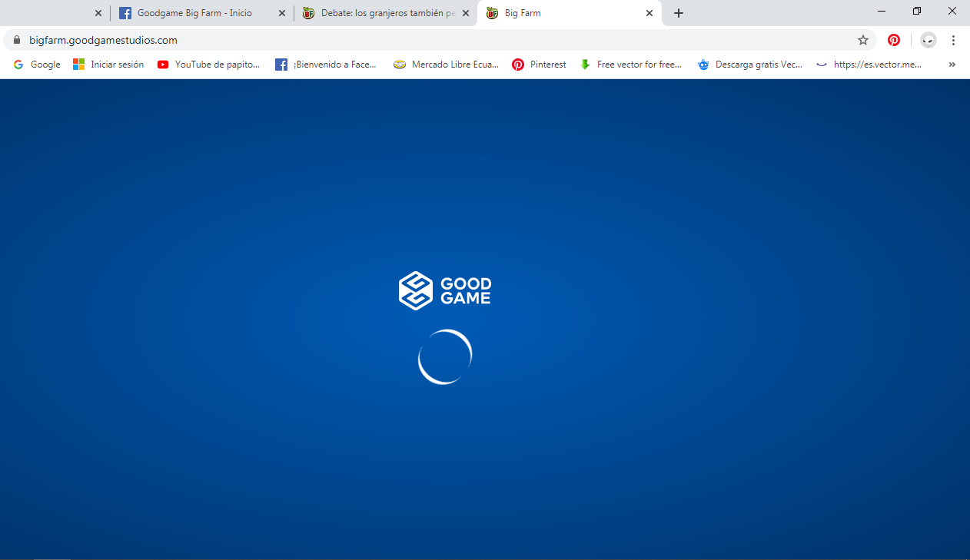Click the Big Farm favicon on Debate tab
This screenshot has width=970, height=560.
[x=309, y=13]
